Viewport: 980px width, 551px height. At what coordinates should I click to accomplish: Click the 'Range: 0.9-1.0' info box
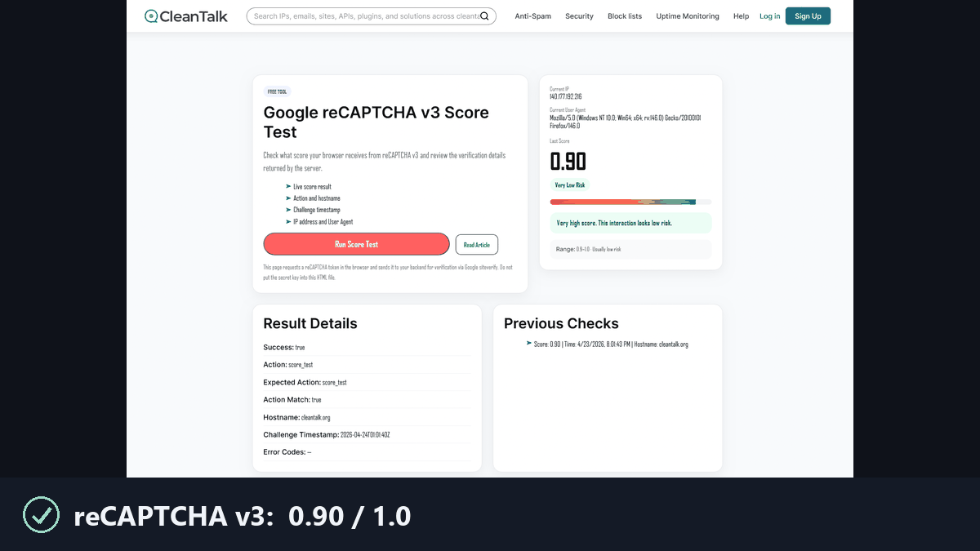(630, 248)
